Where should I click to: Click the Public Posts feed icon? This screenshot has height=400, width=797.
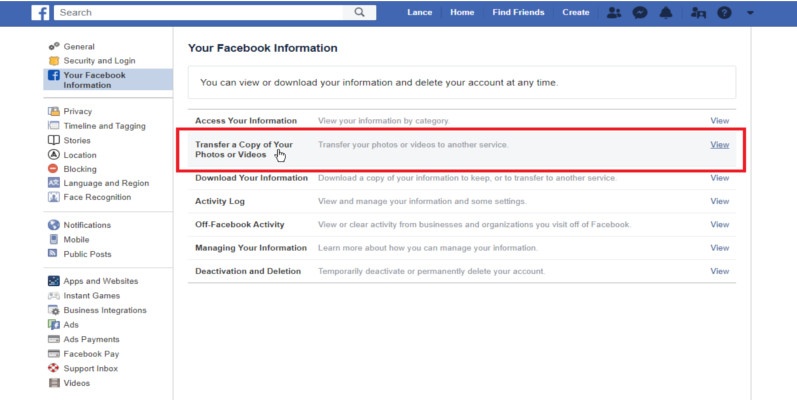click(53, 253)
